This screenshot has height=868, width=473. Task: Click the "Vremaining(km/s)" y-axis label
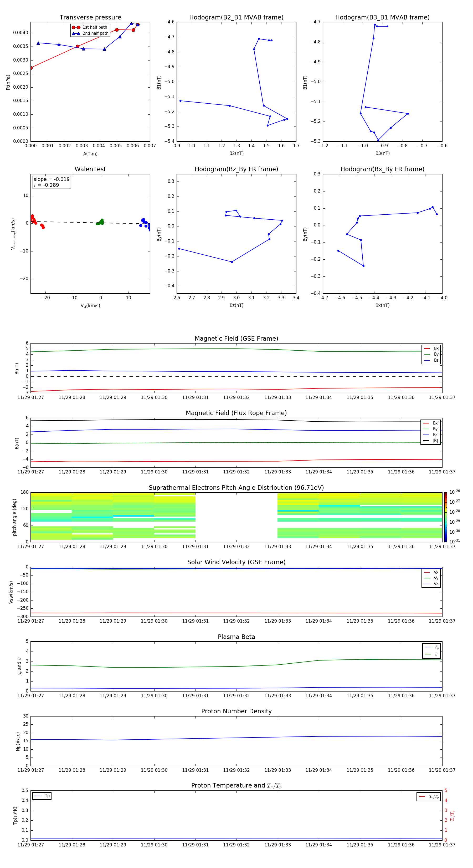point(13,234)
